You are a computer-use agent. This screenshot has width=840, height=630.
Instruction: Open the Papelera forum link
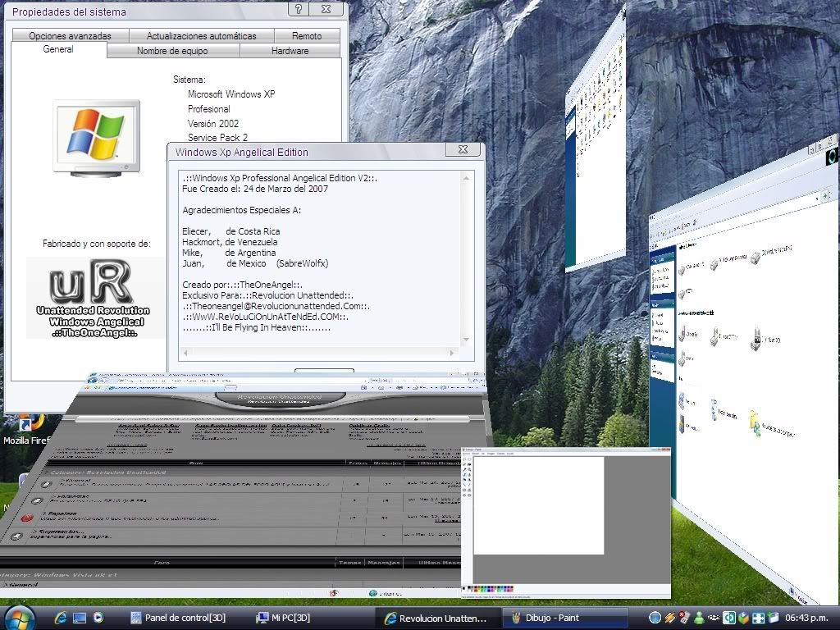[x=63, y=514]
